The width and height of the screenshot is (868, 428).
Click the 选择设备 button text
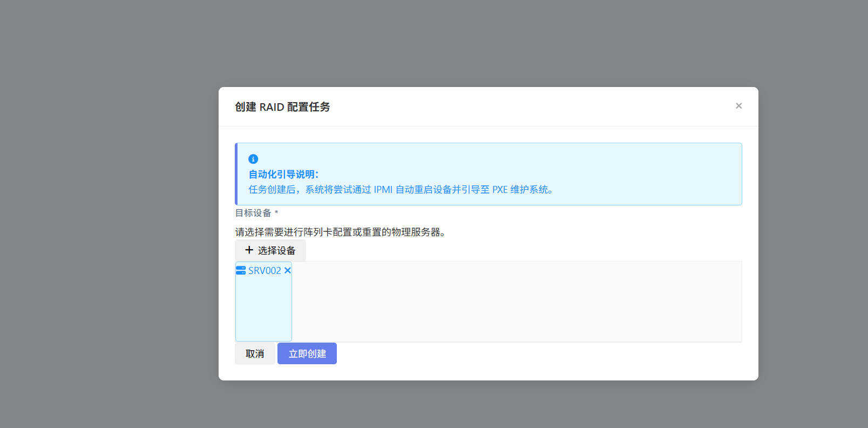pyautogui.click(x=276, y=251)
